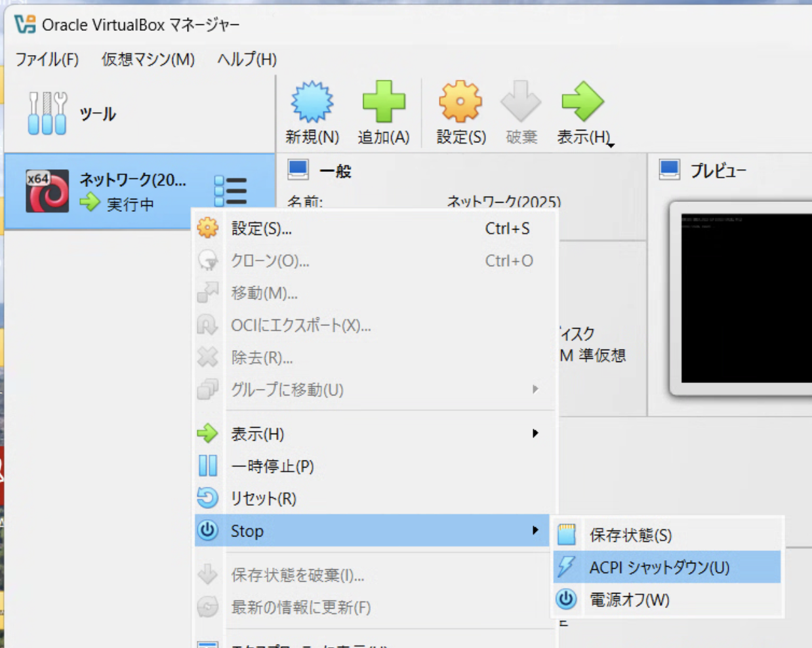Click the sheep clone icon beside クローン(O)

pos(208,260)
